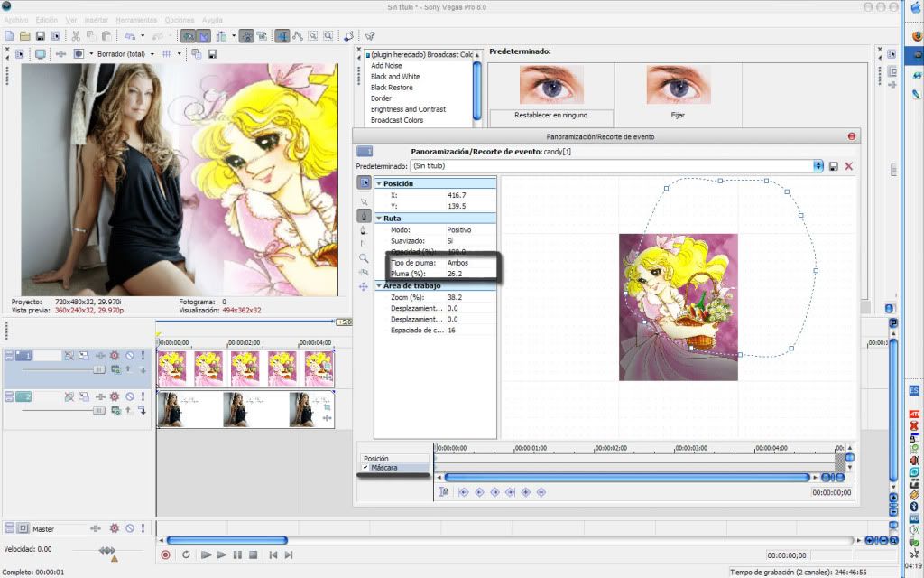Open the Borrador (total) preview quality dropdown
The width and height of the screenshot is (924, 578).
152,53
